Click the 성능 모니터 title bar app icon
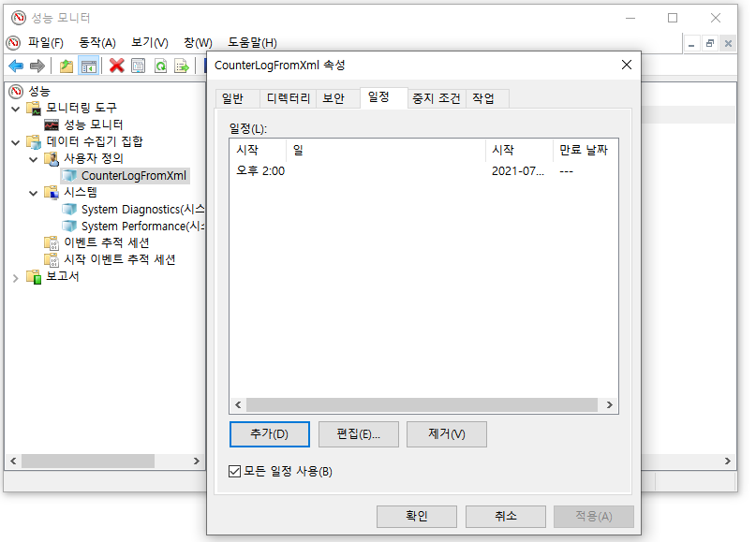 coord(19,18)
